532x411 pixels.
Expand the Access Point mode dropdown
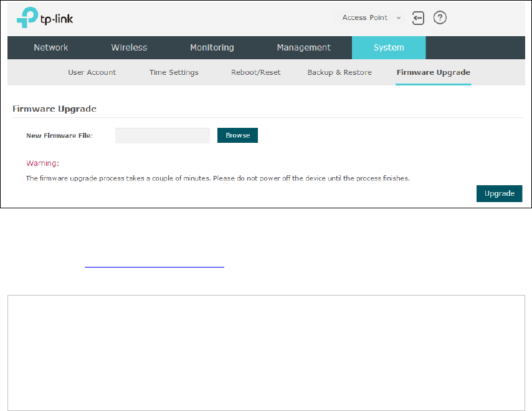click(x=369, y=17)
